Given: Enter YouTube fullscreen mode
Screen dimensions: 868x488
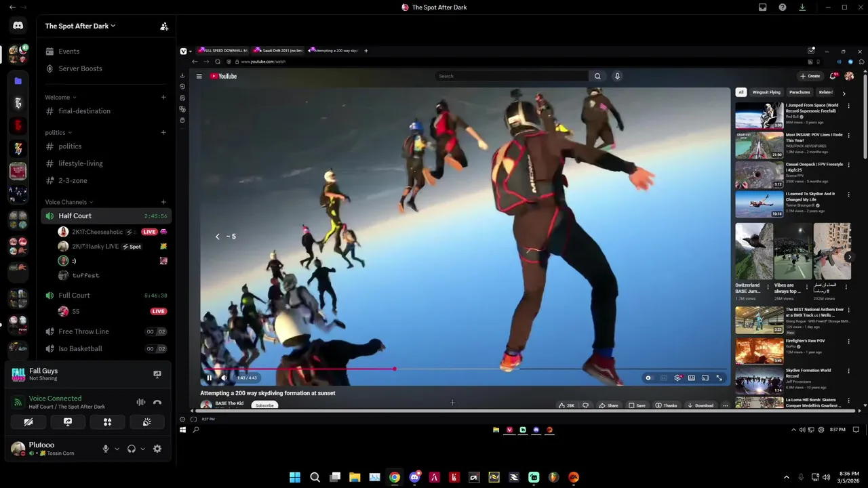Looking at the screenshot, I should point(719,378).
